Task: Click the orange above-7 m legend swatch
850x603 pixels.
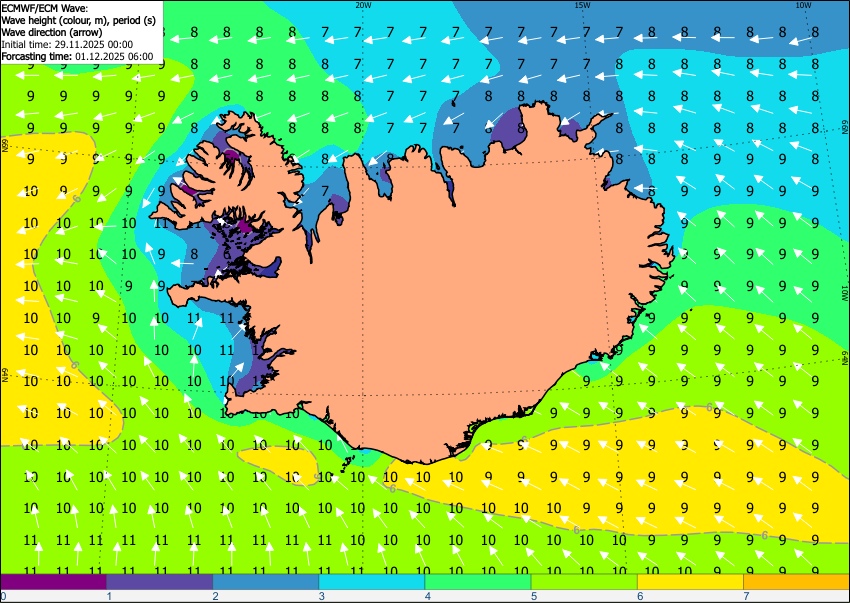Action: [797, 581]
